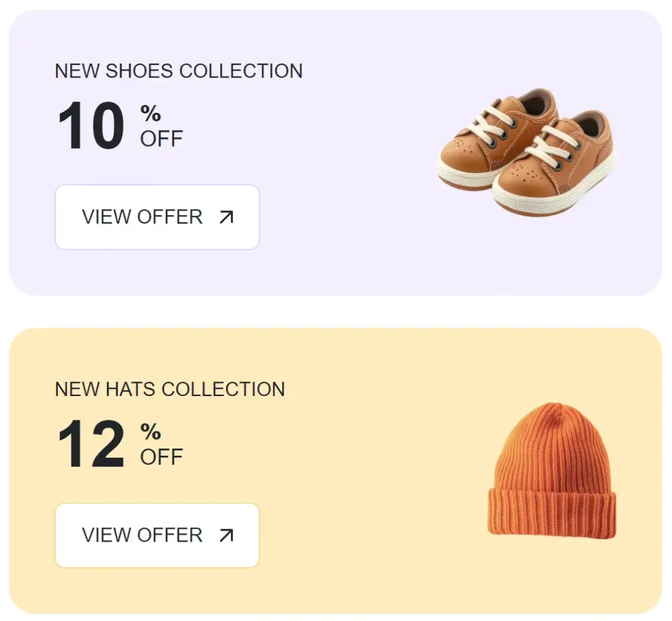Click the arrow icon in hats offer button

(x=226, y=535)
